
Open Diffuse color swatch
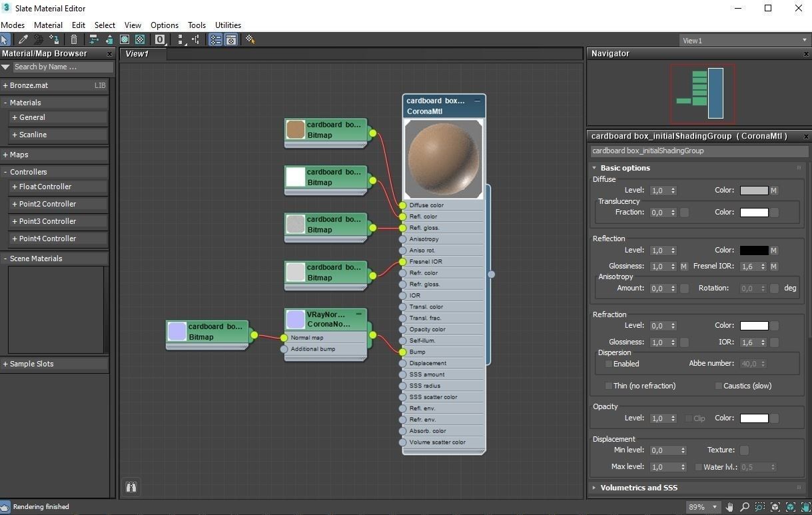click(754, 191)
